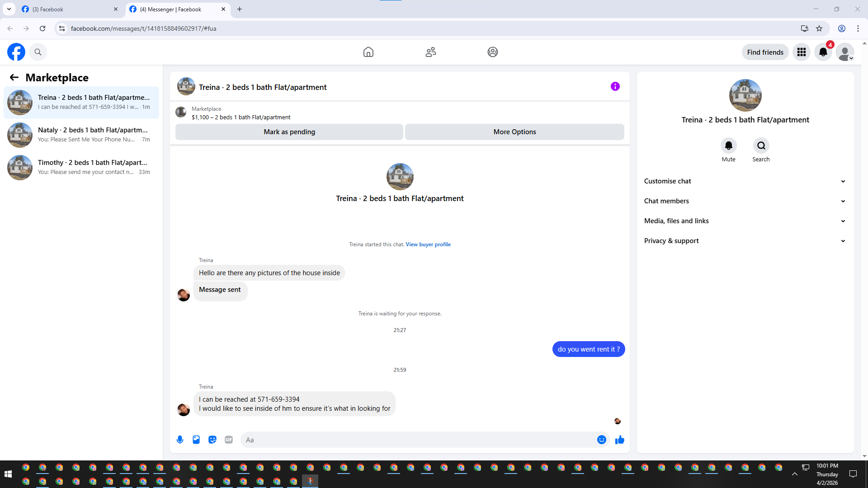868x488 pixels.
Task: Open Chrome profile icon in toolbar
Action: [x=842, y=28]
